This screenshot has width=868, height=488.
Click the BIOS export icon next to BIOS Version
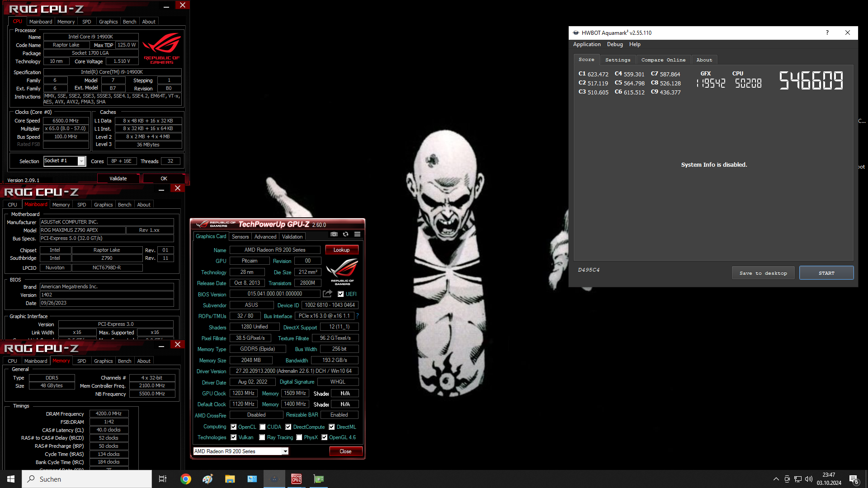(x=328, y=294)
